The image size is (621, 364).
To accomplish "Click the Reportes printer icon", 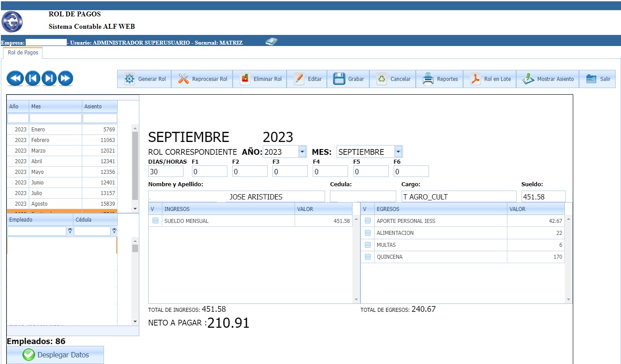I will 428,79.
